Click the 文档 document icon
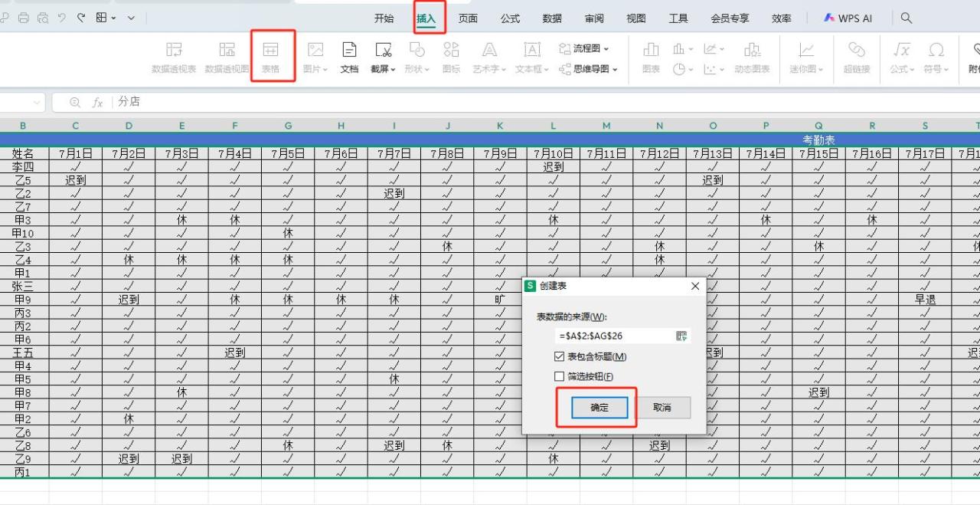Image resolution: width=980 pixels, height=505 pixels. coord(349,57)
